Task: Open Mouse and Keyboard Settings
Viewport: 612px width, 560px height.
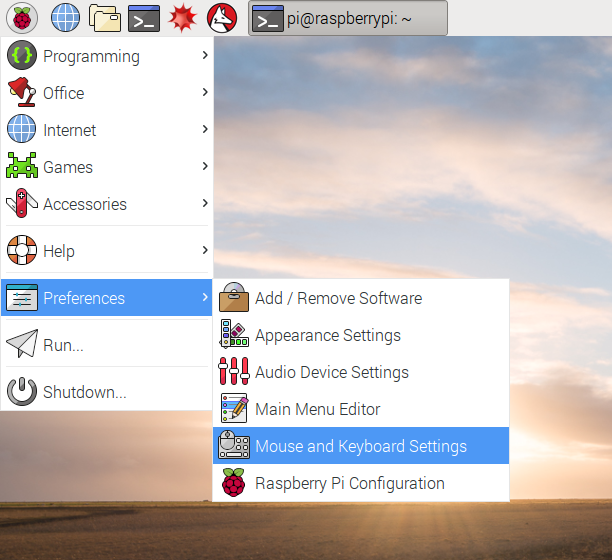Action: [x=361, y=445]
